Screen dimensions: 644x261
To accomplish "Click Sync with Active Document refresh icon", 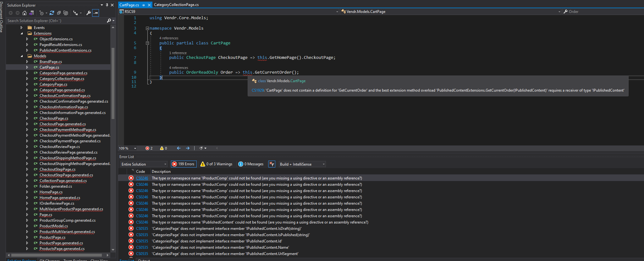I will click(x=52, y=13).
